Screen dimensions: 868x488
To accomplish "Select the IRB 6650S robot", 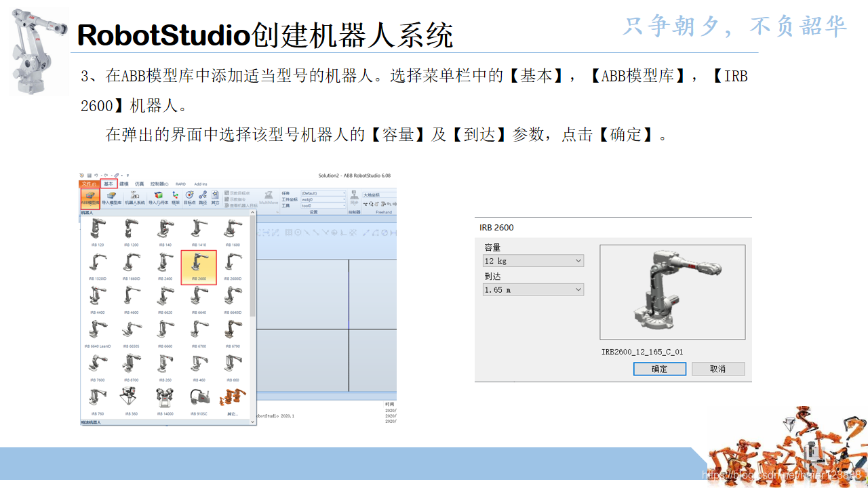I will point(131,334).
